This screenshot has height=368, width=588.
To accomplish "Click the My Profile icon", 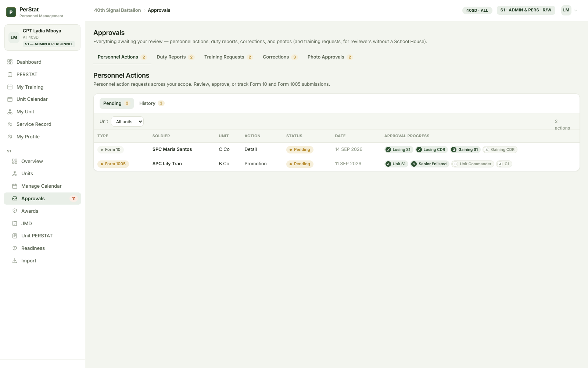I will [10, 137].
